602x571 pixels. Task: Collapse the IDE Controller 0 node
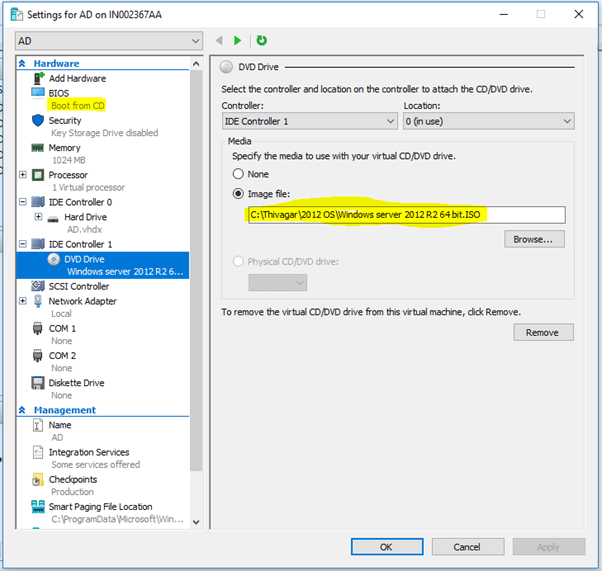coord(23,202)
